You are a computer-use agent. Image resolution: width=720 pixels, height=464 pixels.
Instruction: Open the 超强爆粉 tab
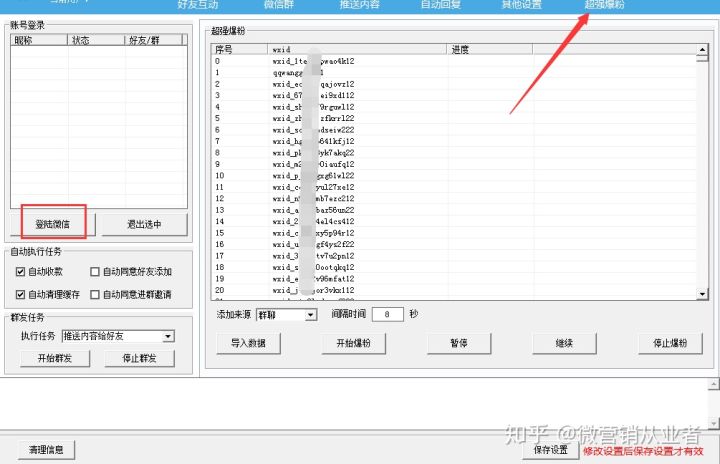tap(604, 5)
